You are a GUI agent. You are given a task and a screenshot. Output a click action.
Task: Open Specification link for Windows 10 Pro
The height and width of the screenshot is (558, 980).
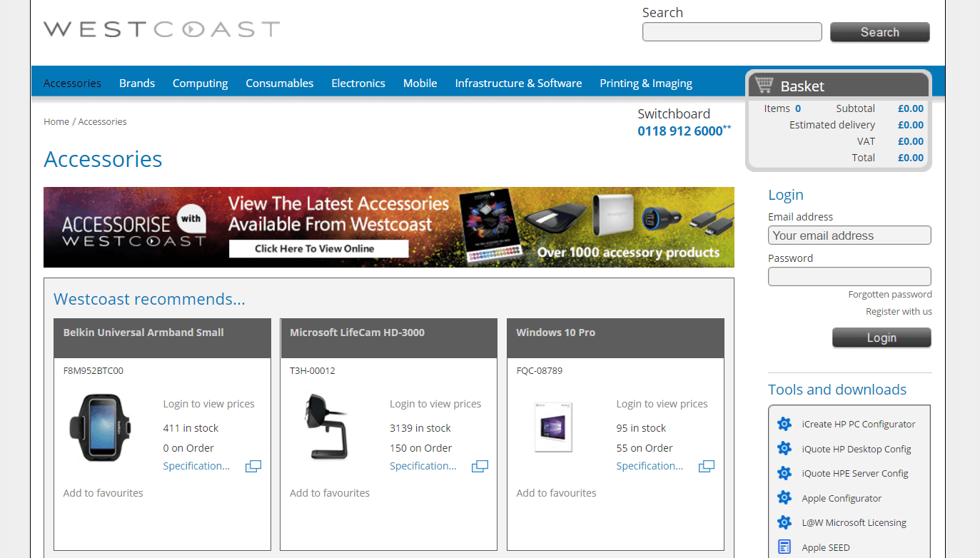point(650,466)
